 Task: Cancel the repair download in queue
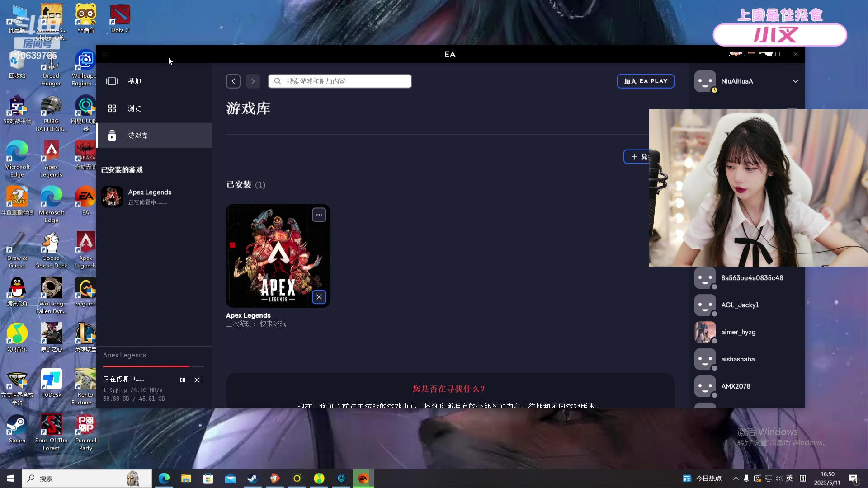[197, 380]
